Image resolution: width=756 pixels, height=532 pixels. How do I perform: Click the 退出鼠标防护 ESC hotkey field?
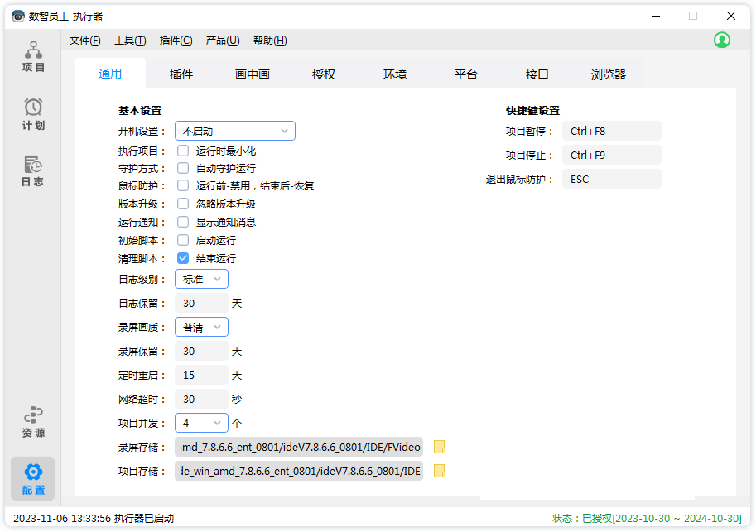point(611,179)
